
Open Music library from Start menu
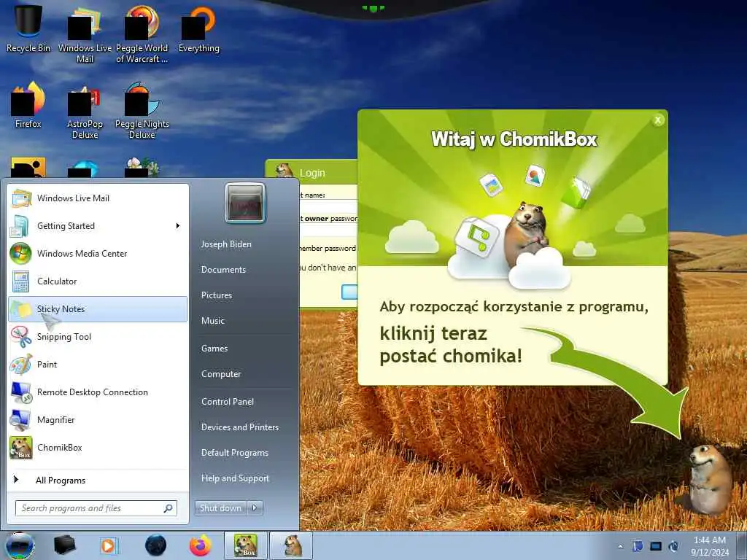tap(212, 321)
